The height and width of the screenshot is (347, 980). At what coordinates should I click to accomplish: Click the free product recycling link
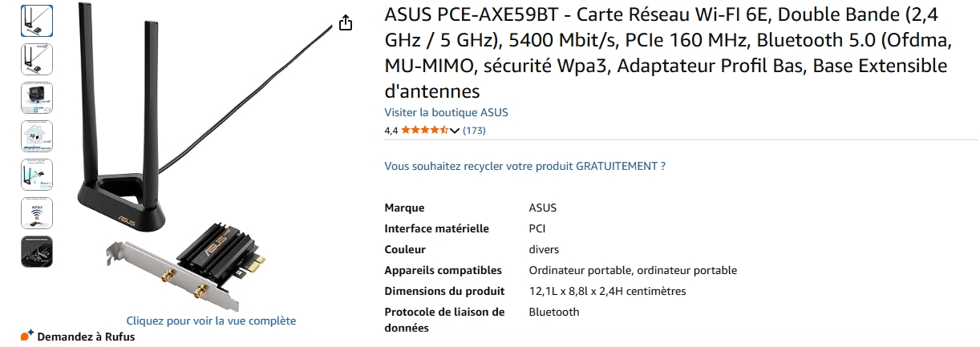point(524,166)
